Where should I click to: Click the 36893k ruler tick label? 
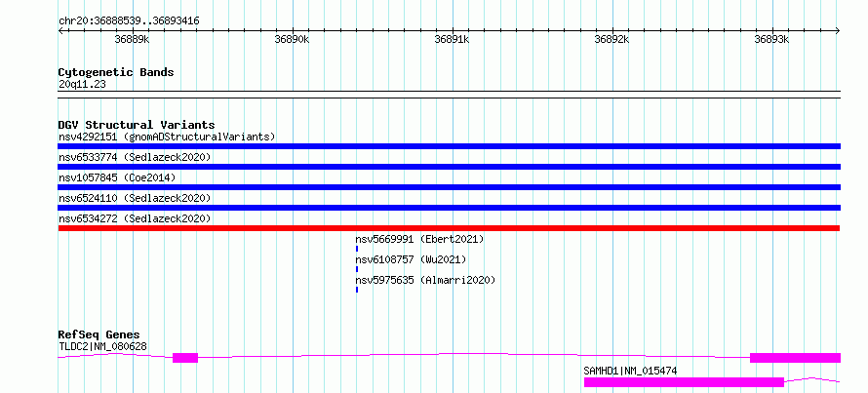[772, 39]
